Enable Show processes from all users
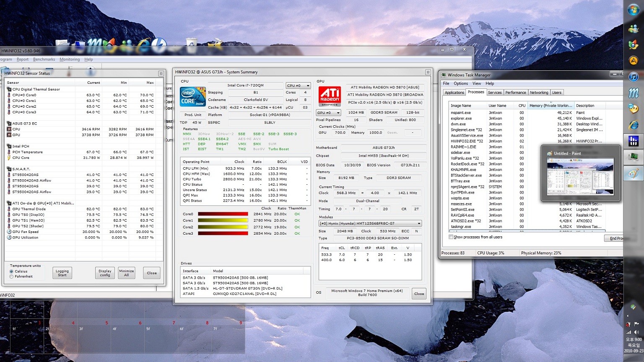The height and width of the screenshot is (362, 644). [x=451, y=237]
